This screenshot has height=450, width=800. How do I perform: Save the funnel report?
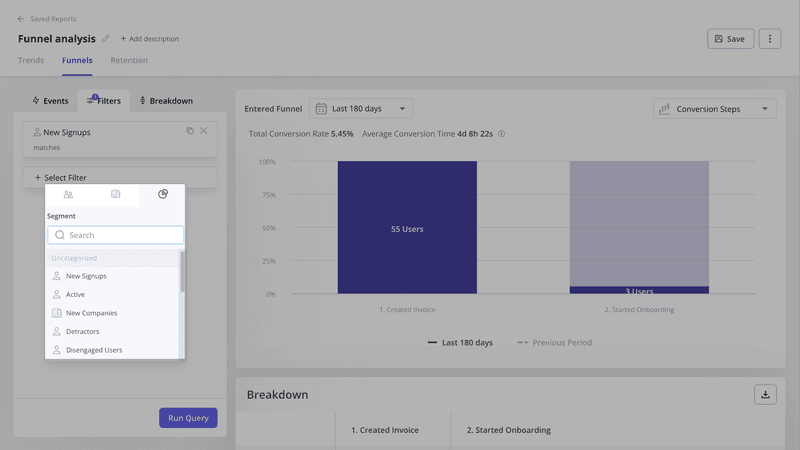click(730, 39)
